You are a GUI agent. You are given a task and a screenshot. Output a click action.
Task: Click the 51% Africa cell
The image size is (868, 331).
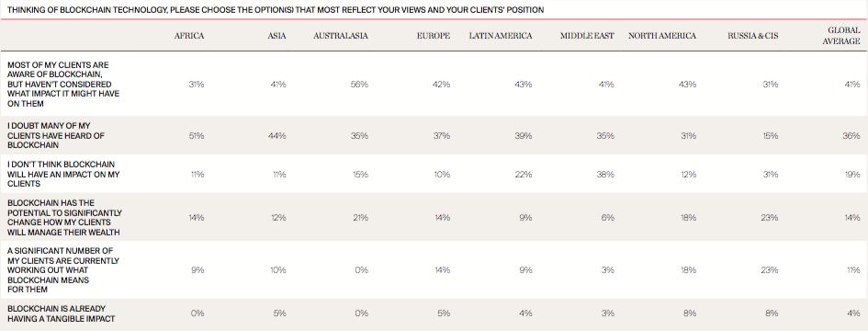click(197, 136)
